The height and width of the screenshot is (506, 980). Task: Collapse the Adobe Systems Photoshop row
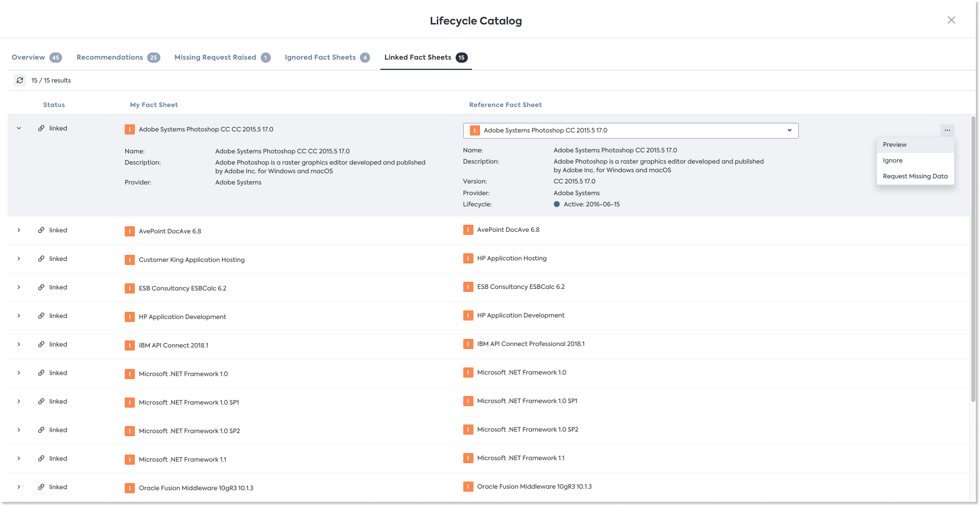(19, 128)
